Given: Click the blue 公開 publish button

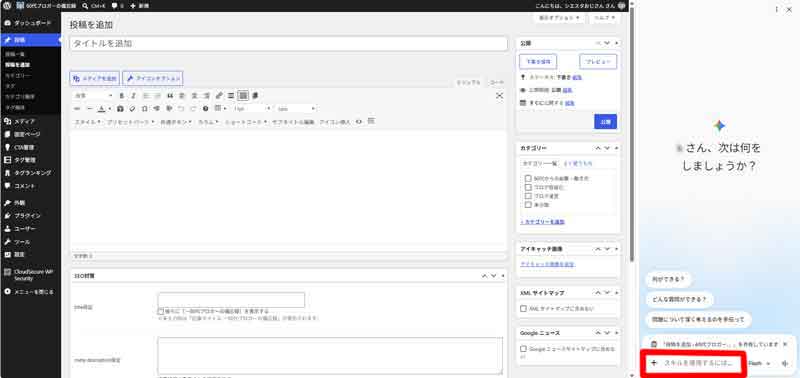Looking at the screenshot, I should pyautogui.click(x=606, y=122).
